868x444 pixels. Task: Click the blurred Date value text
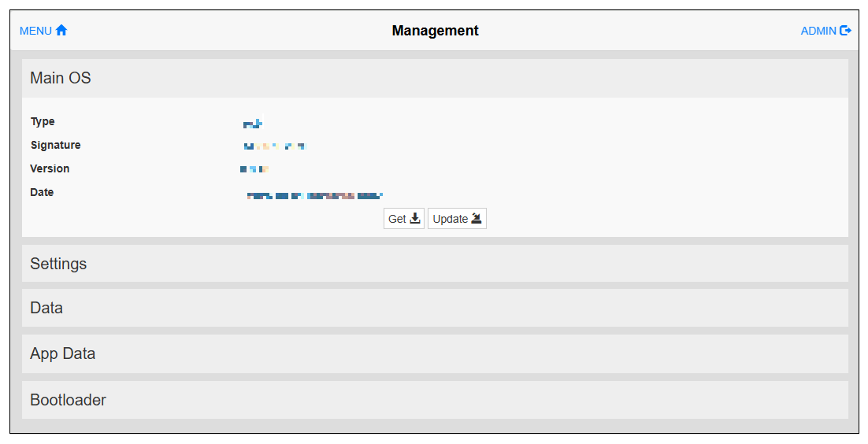(x=313, y=195)
